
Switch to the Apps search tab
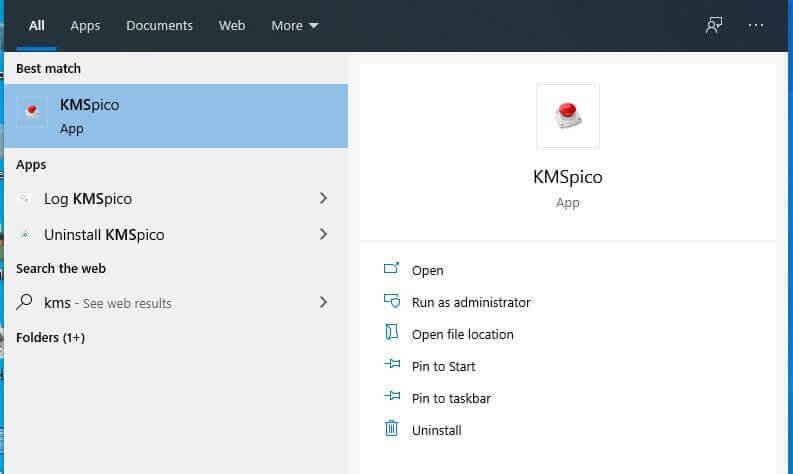(85, 25)
